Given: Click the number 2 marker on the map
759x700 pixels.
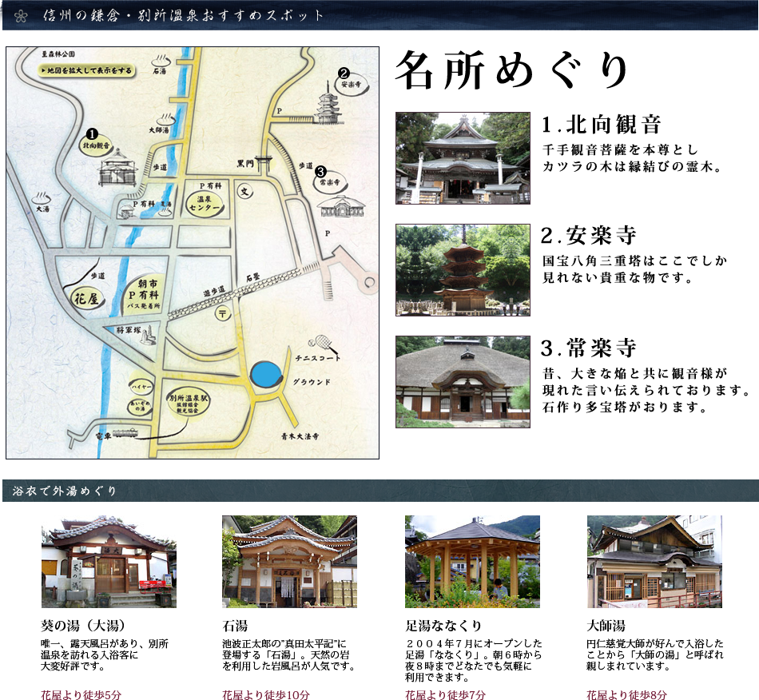Looking at the screenshot, I should [x=344, y=74].
